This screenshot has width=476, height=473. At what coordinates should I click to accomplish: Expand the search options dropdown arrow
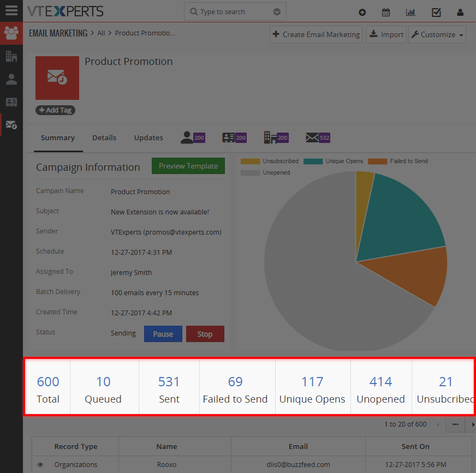point(277,11)
